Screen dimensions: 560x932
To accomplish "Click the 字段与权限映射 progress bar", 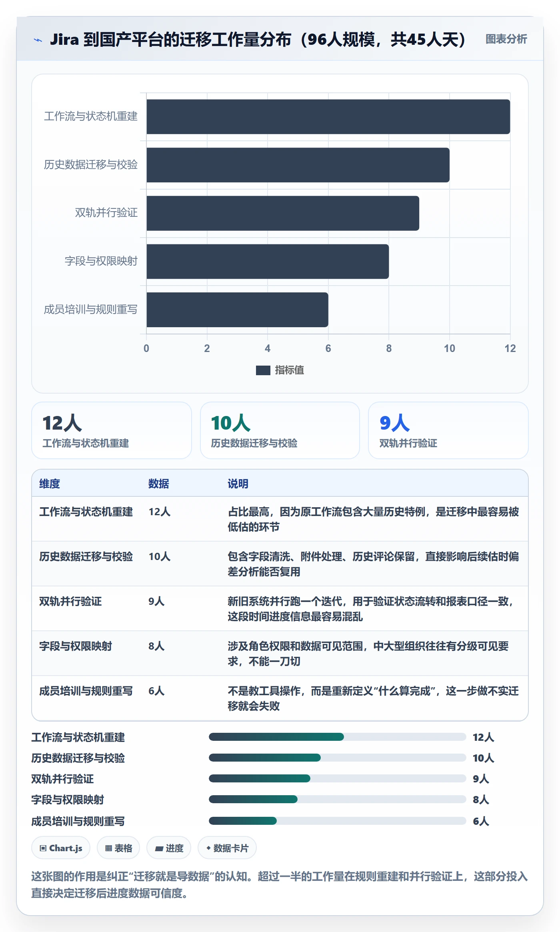I will click(x=338, y=799).
